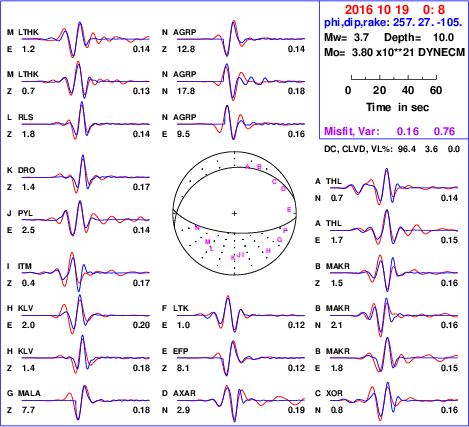Select the Mo= 3.80 x10**21 DYNECM line

coord(394,52)
